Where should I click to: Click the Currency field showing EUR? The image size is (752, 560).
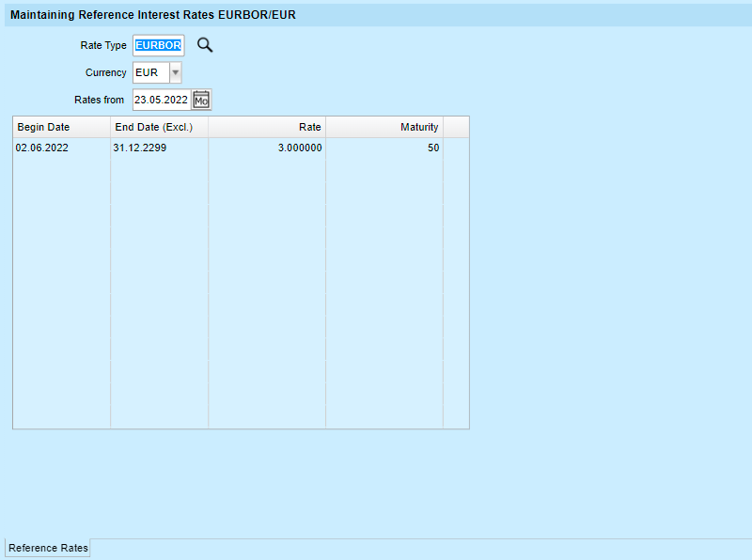tap(151, 72)
